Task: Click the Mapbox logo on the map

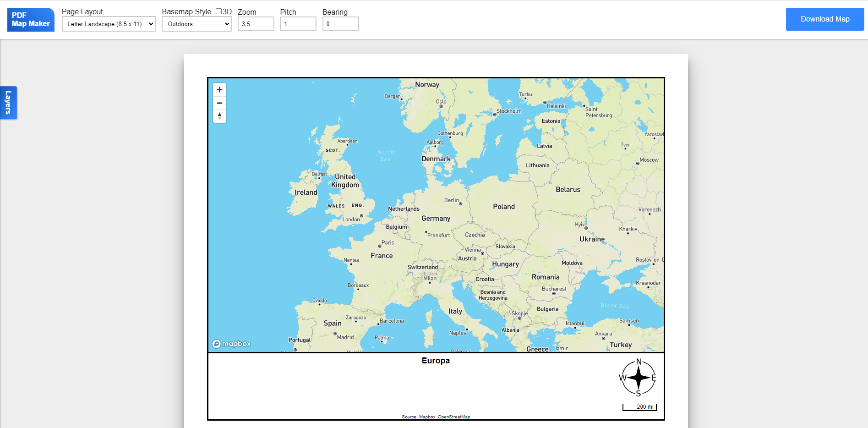Action: [x=231, y=343]
